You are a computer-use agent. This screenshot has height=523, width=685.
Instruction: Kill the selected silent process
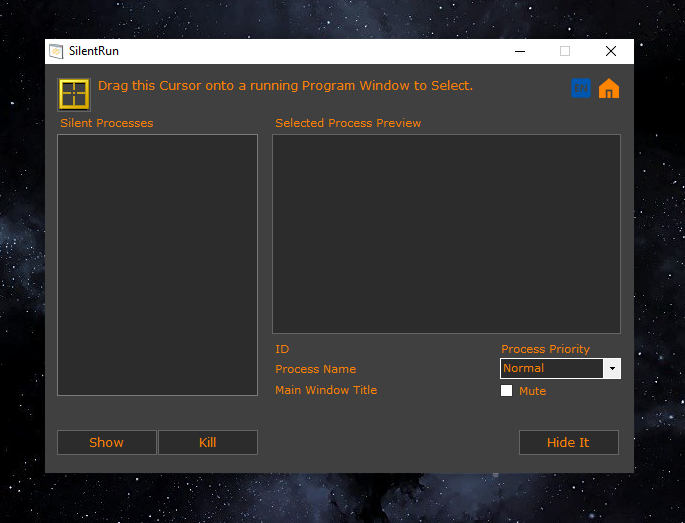(208, 442)
